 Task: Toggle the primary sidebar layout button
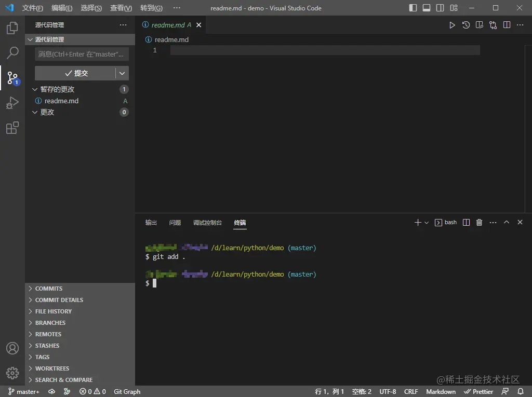pyautogui.click(x=413, y=8)
